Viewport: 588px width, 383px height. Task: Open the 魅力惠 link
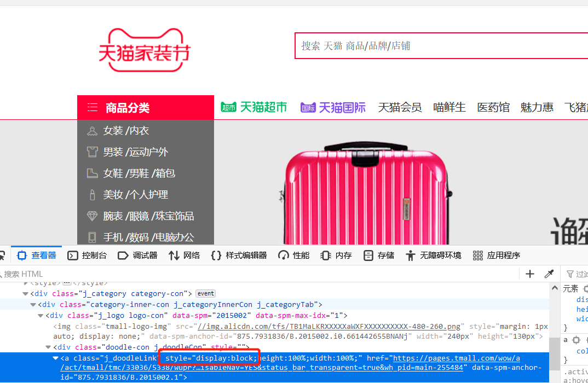(x=537, y=108)
